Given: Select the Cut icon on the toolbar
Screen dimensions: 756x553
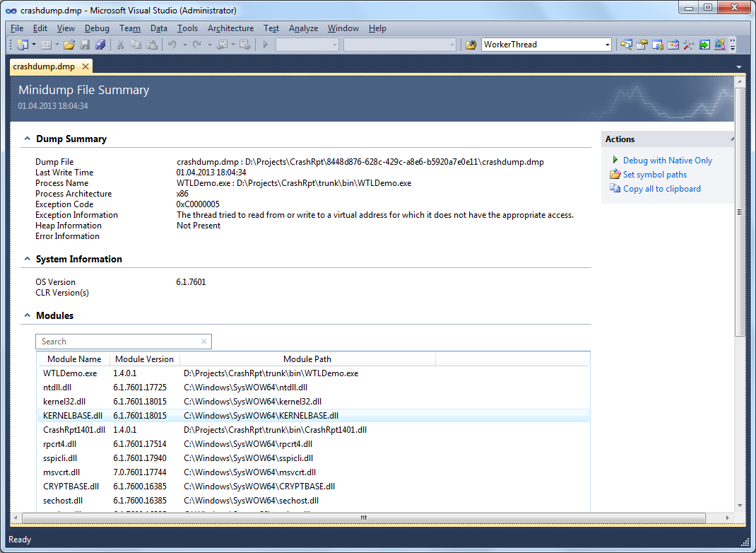Looking at the screenshot, I should [120, 44].
